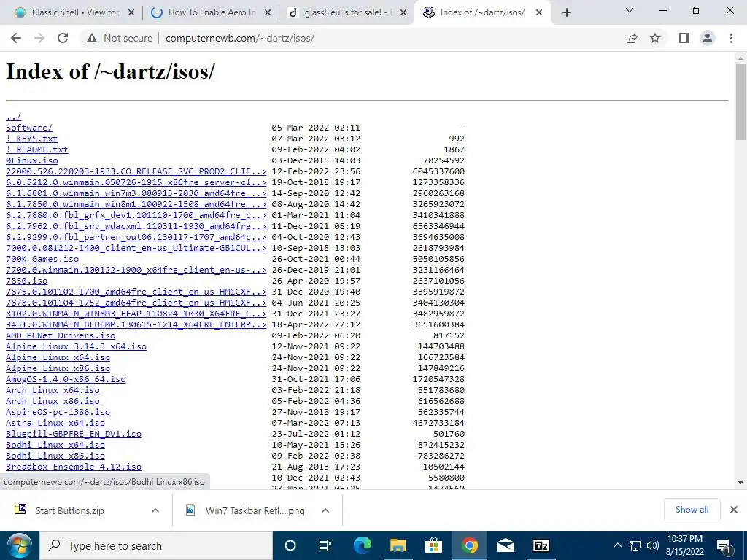
Task: Download Bluepill-GBPFRE_EN_DV1.iso
Action: click(74, 435)
